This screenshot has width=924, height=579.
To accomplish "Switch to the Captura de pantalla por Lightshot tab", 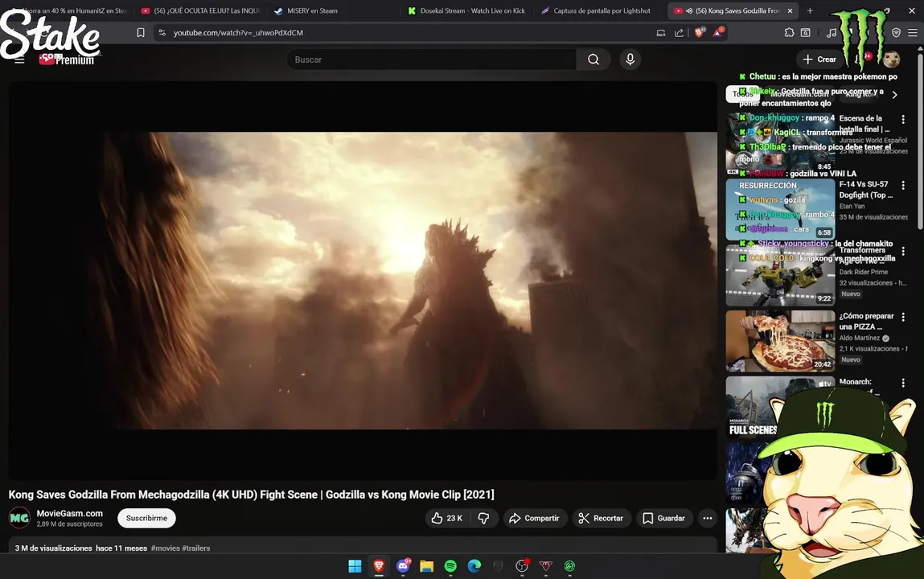I will pos(597,10).
